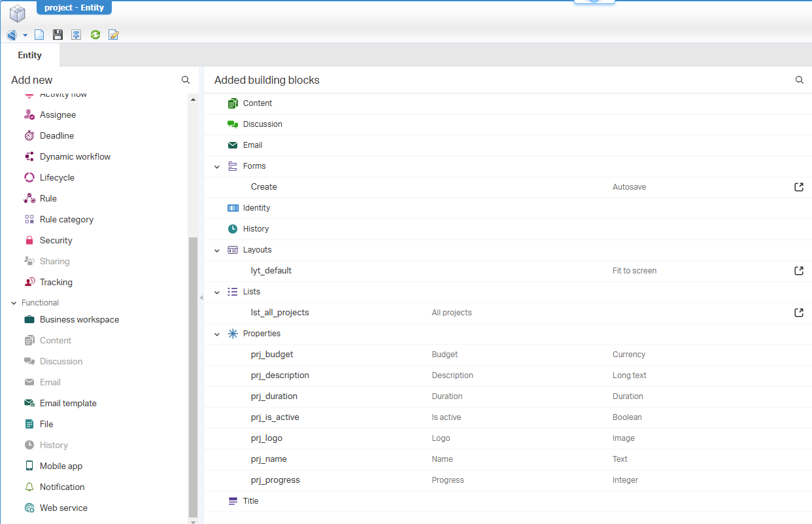Open lyt_default layout via external link icon

coord(798,271)
